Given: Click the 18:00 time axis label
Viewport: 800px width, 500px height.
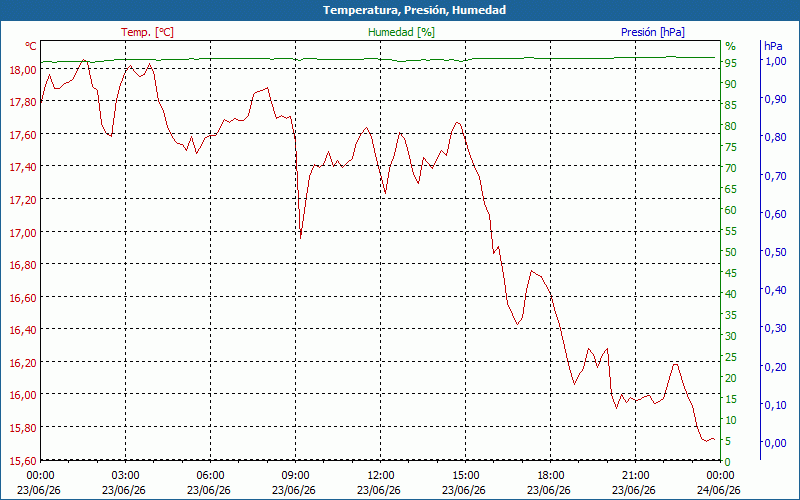Looking at the screenshot, I should coord(551,476).
